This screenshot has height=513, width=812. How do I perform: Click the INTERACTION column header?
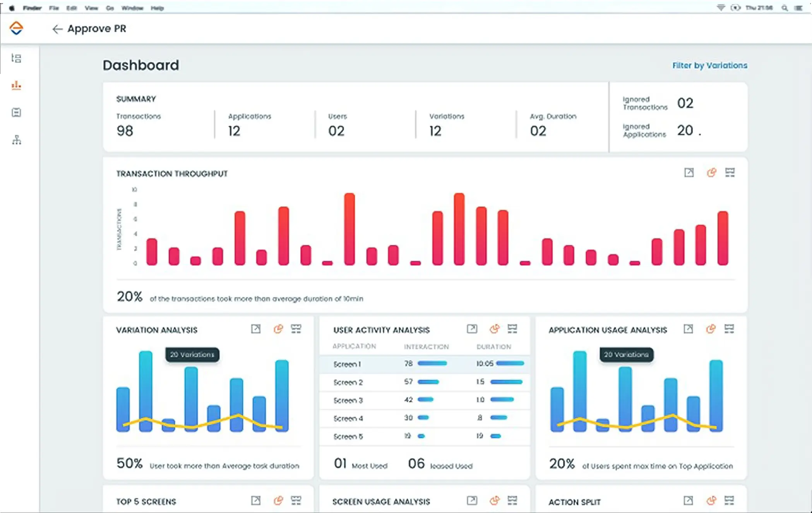(x=426, y=347)
